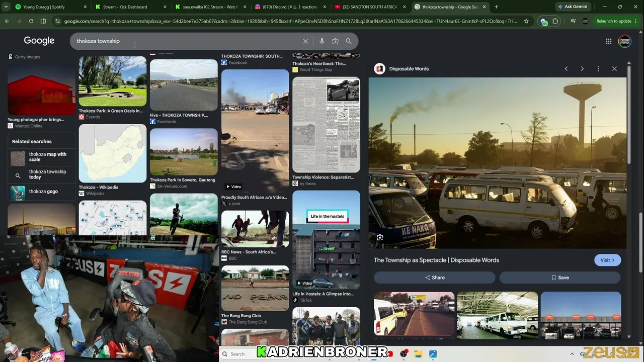Open The Township as Spectacle title link
The height and width of the screenshot is (362, 644).
click(436, 260)
